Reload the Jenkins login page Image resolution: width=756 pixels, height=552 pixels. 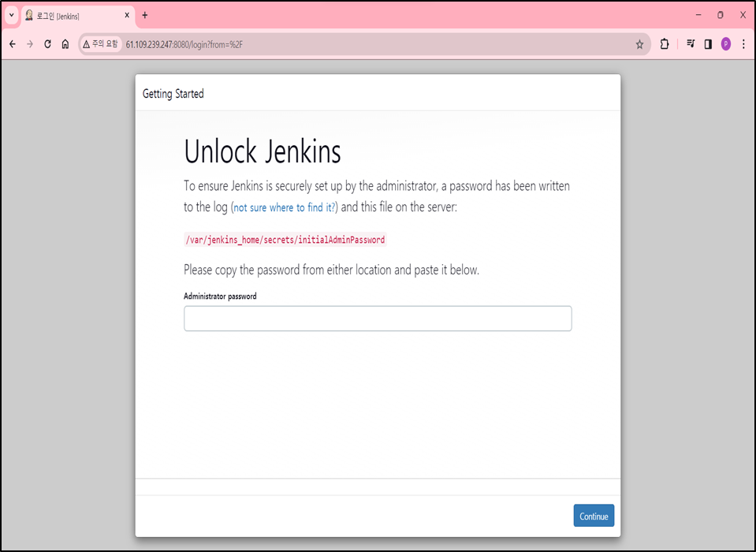[47, 44]
